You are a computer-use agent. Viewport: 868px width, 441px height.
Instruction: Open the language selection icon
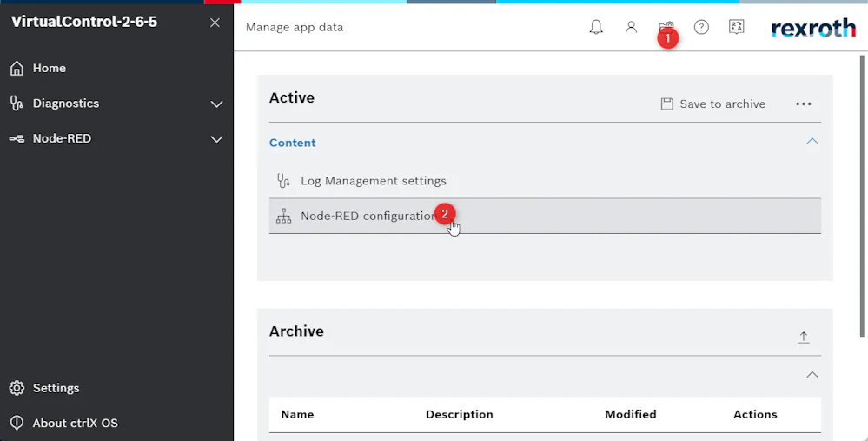[736, 27]
